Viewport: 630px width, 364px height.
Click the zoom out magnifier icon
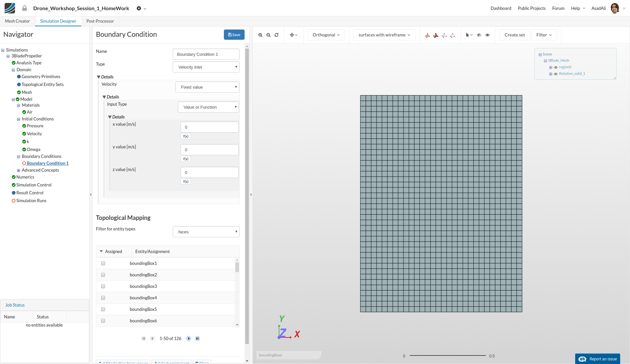(269, 35)
